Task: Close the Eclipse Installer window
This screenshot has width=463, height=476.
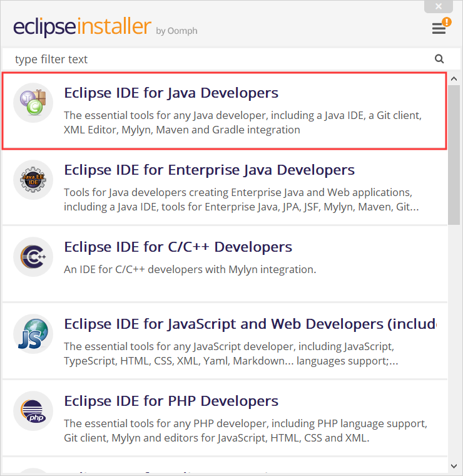Action: point(439,6)
